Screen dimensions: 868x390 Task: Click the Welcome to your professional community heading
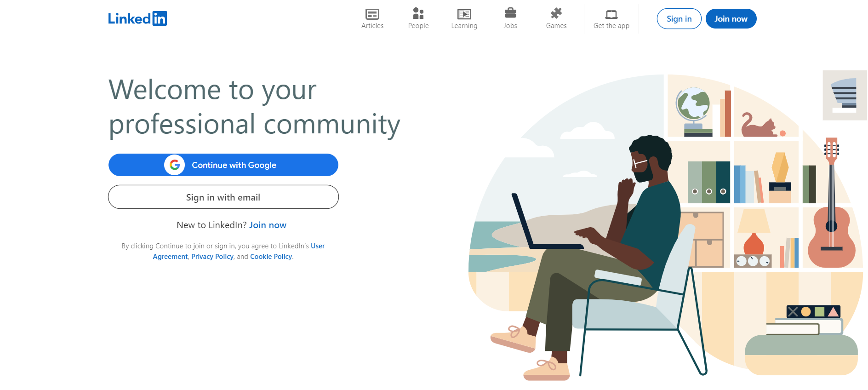tap(254, 107)
